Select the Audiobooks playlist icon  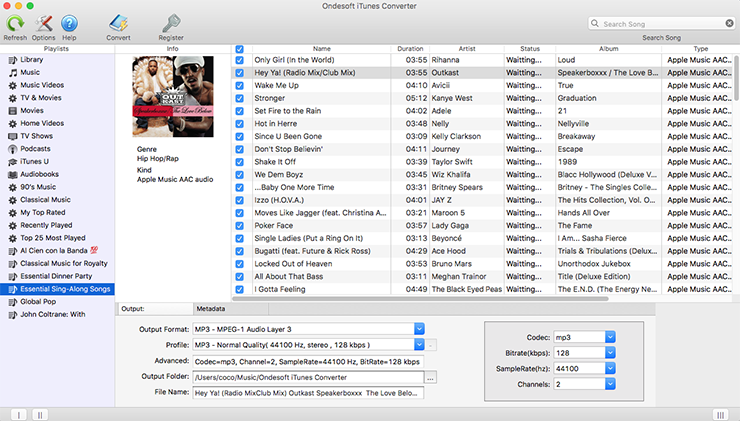11,174
